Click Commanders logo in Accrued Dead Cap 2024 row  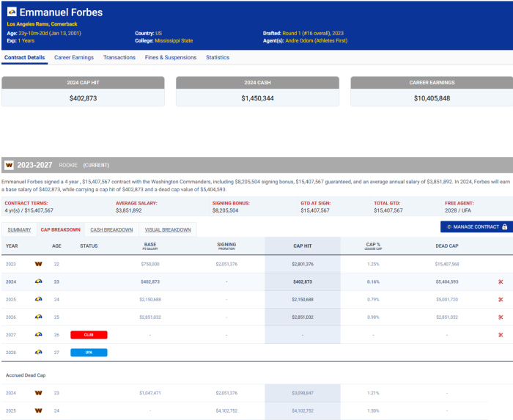[x=39, y=393]
